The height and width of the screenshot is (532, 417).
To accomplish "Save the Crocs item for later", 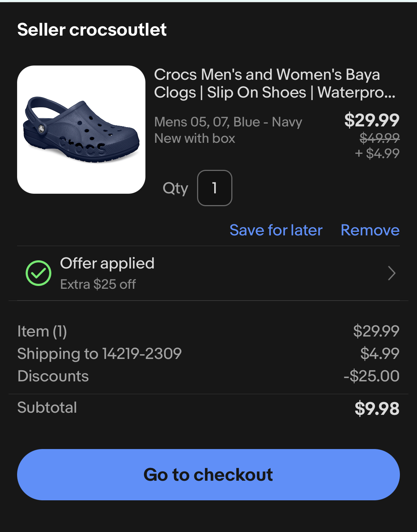I will click(276, 230).
